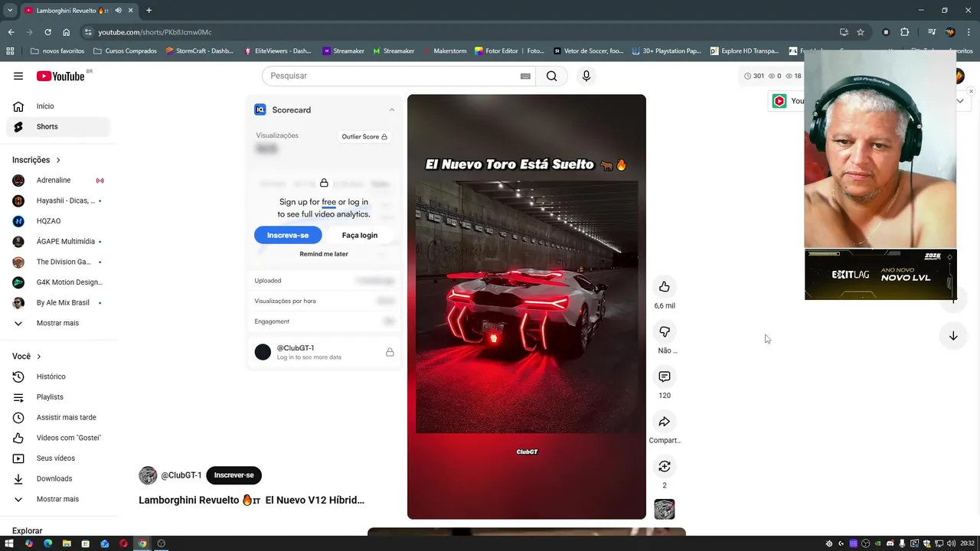This screenshot has width=980, height=551.
Task: Share this Short
Action: click(x=665, y=422)
